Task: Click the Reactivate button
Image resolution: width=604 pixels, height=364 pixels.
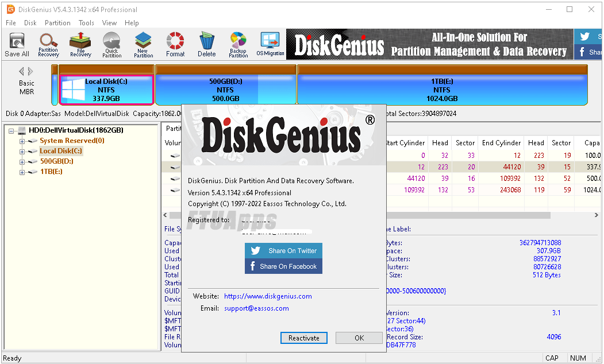Action: tap(304, 338)
